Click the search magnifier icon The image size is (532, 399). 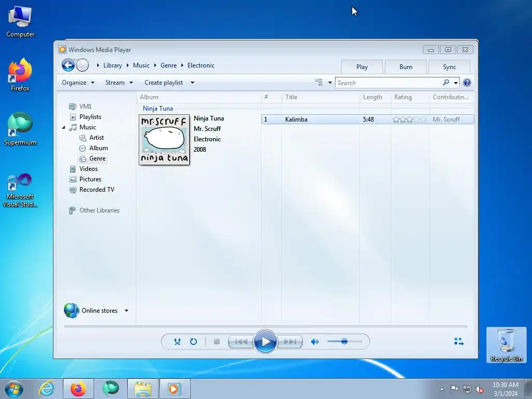[446, 83]
